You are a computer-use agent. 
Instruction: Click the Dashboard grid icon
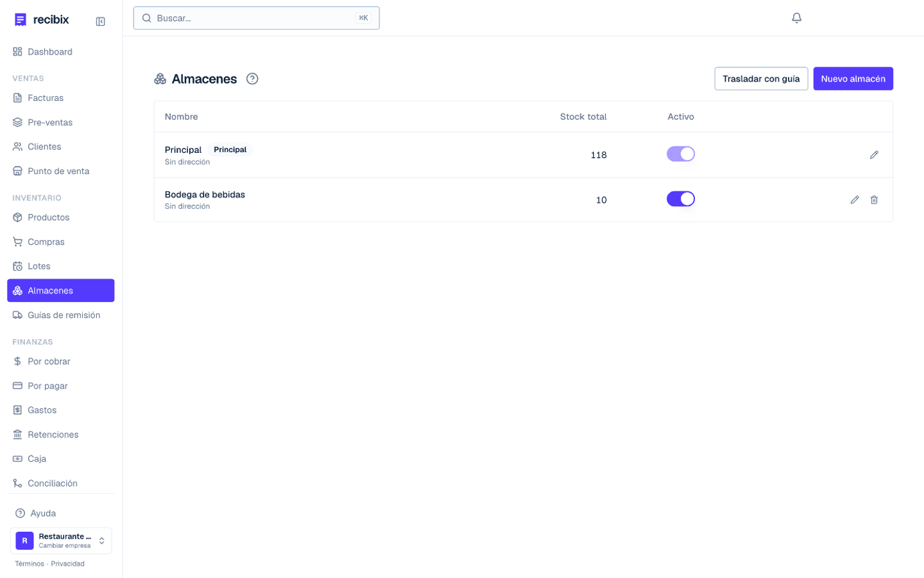tap(17, 51)
